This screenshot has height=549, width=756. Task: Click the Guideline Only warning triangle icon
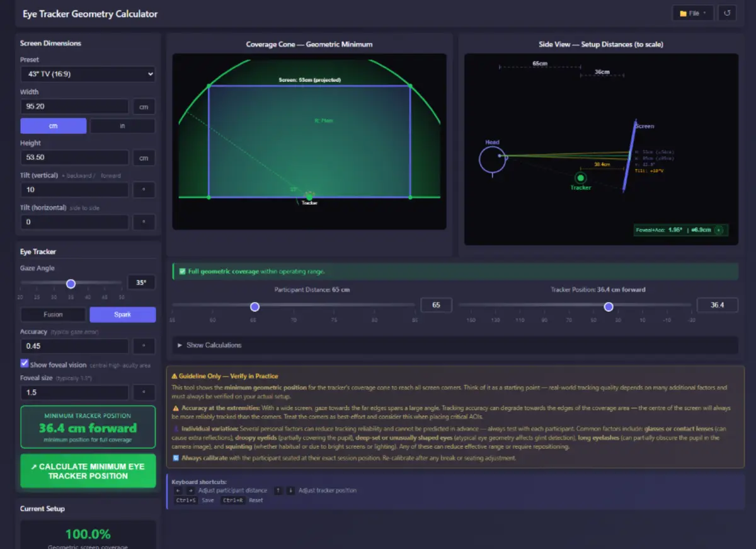pos(175,376)
